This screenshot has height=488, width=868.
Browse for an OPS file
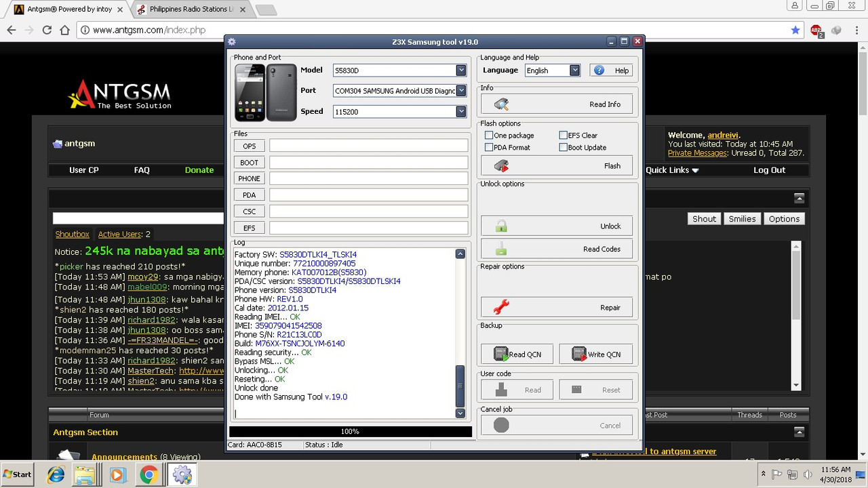click(250, 146)
